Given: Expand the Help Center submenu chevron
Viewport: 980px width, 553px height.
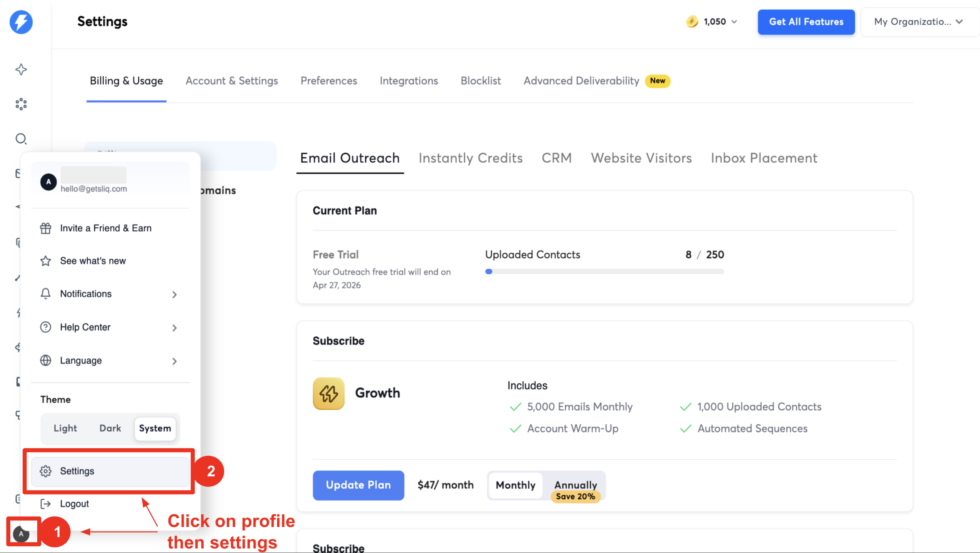Looking at the screenshot, I should coord(175,327).
